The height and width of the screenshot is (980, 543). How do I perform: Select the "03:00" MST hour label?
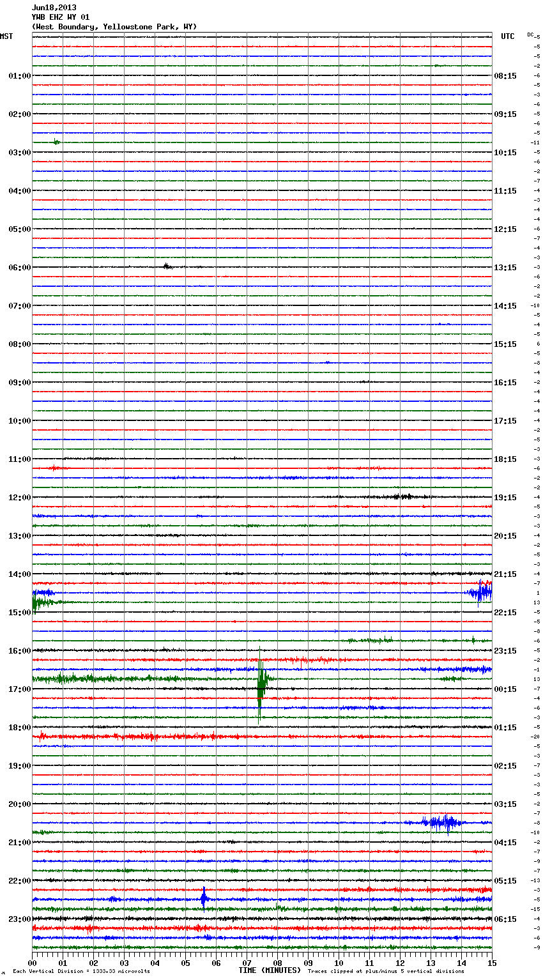coord(20,153)
